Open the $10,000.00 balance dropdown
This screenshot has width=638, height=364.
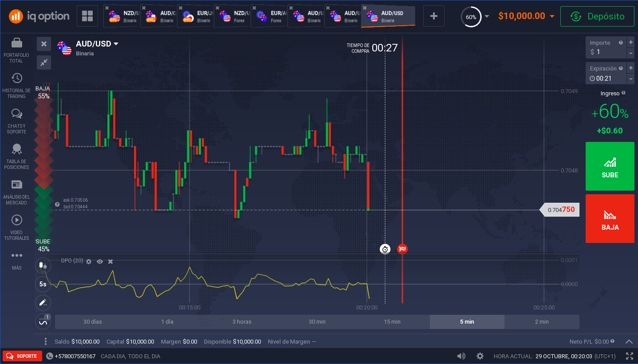click(526, 16)
